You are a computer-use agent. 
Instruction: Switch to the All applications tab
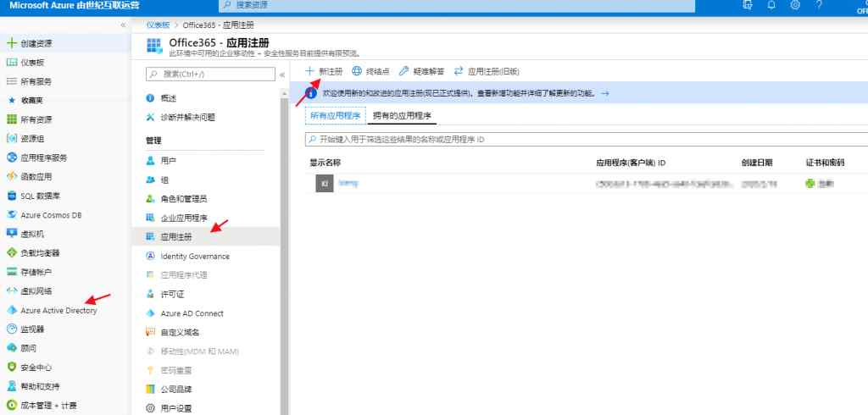[336, 116]
